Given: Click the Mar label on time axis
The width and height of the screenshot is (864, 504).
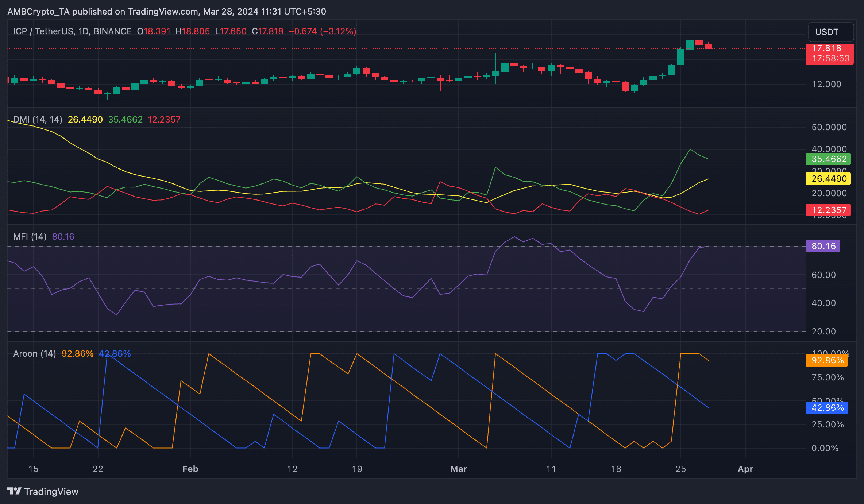Looking at the screenshot, I should coord(459,469).
